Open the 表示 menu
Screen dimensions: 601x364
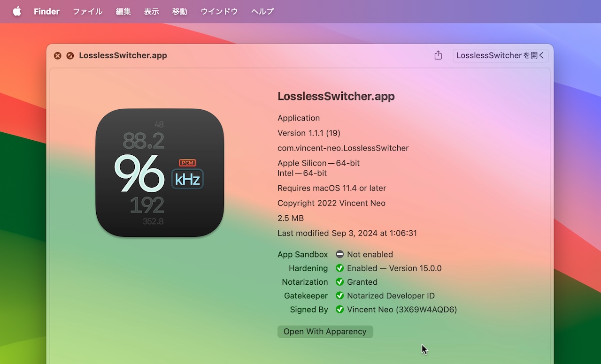(x=152, y=11)
